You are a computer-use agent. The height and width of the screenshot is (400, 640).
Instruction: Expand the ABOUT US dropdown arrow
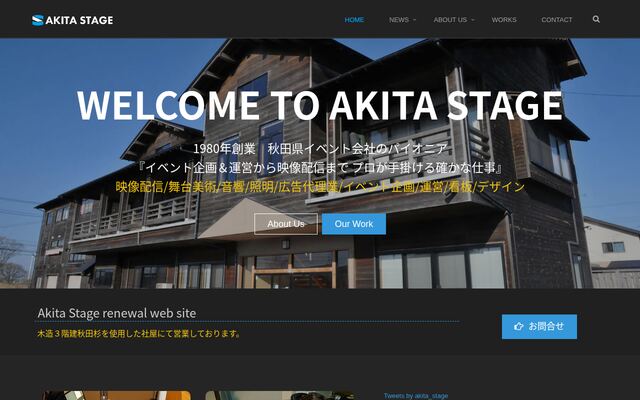pos(473,20)
